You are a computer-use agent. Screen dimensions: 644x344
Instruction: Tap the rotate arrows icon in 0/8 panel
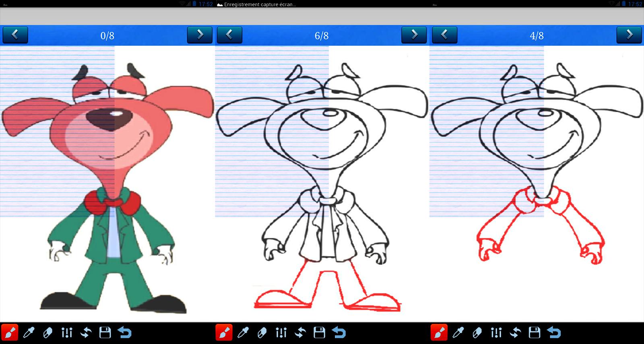(86, 333)
